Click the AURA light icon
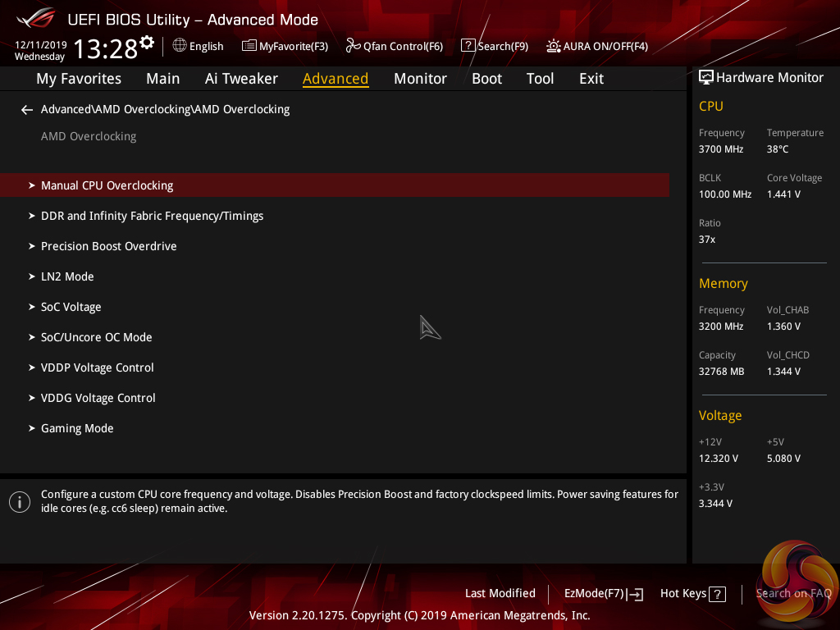The image size is (840, 630). (554, 46)
